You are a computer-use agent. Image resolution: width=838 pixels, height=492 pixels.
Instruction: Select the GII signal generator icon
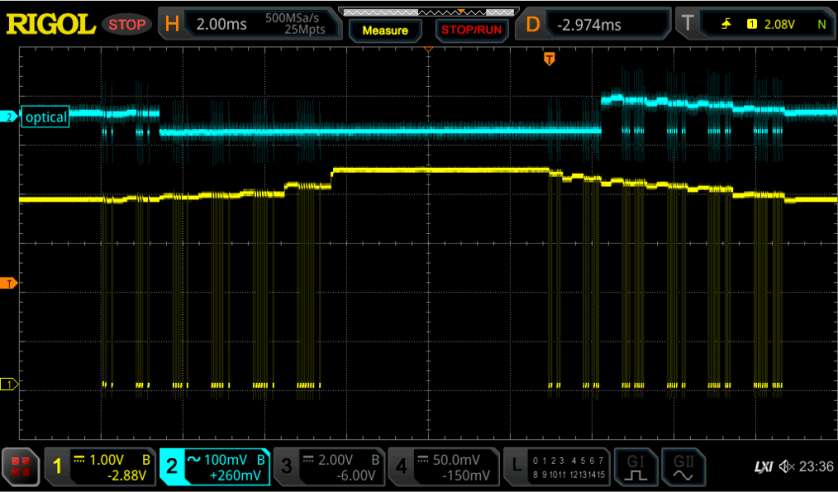click(684, 466)
